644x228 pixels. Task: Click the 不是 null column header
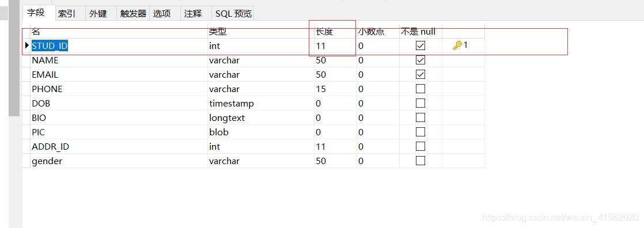(421, 31)
